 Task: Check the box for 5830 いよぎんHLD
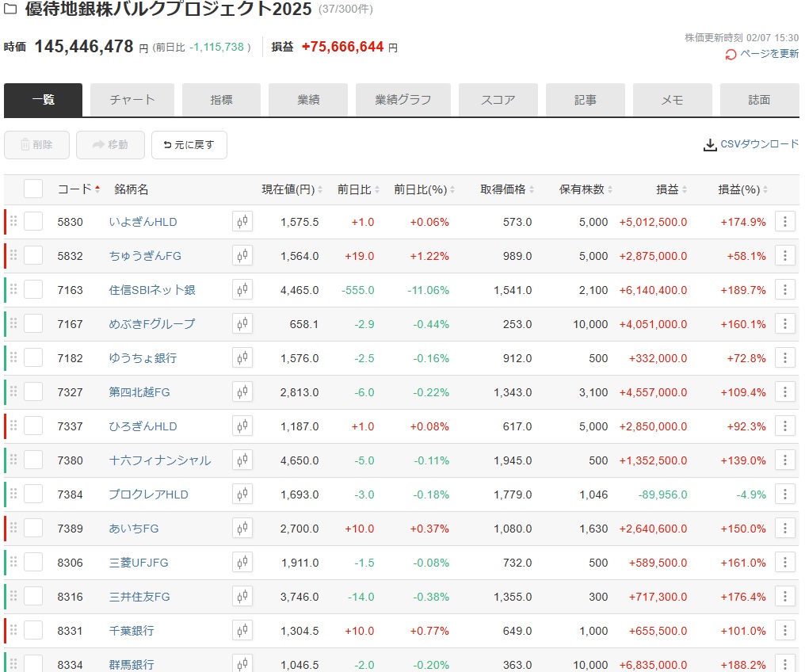pyautogui.click(x=33, y=222)
